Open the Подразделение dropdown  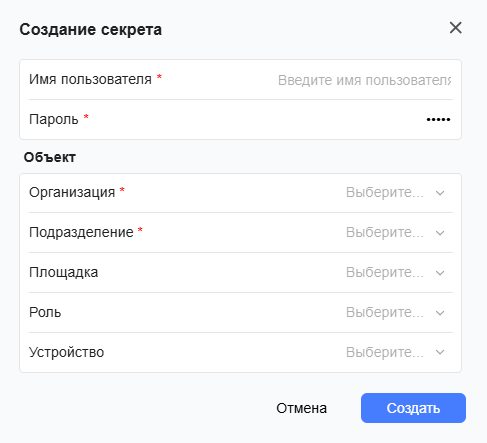click(395, 233)
